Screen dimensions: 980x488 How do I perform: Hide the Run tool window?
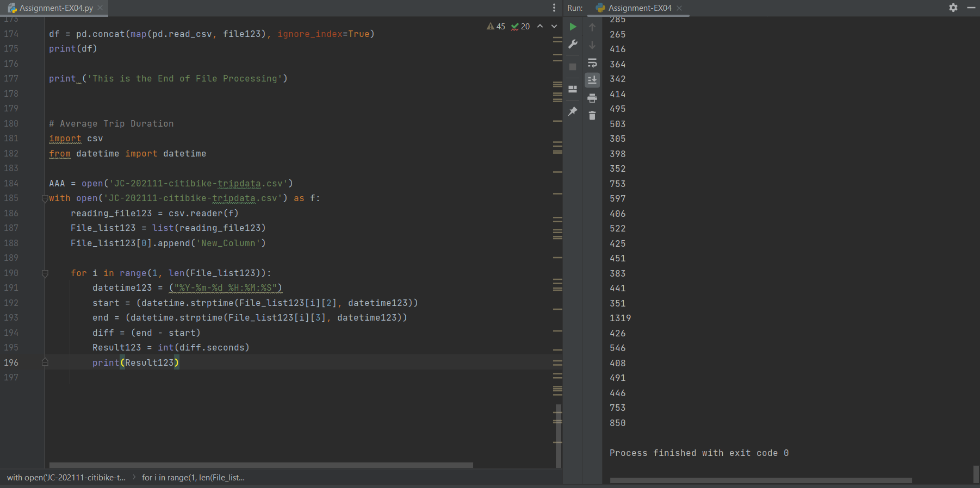pos(971,8)
